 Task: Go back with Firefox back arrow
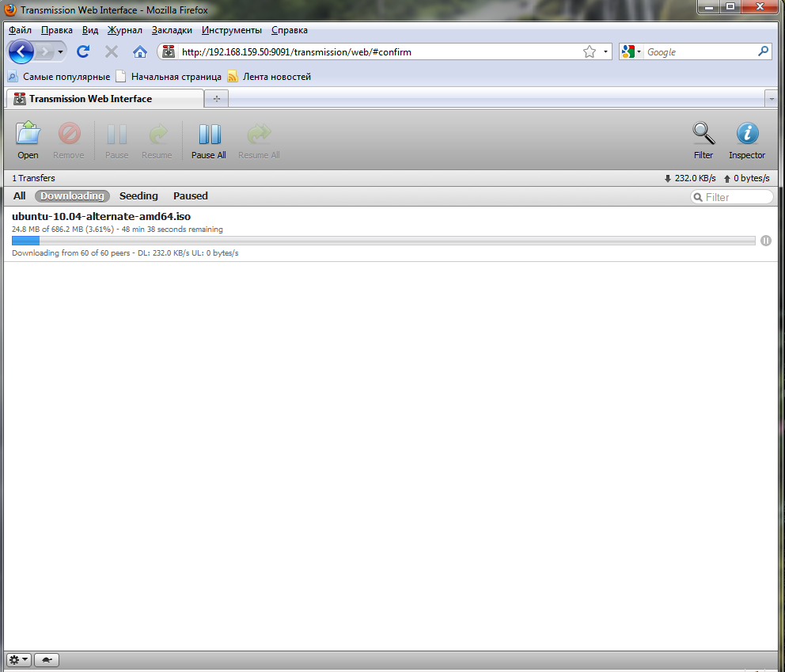pyautogui.click(x=21, y=51)
